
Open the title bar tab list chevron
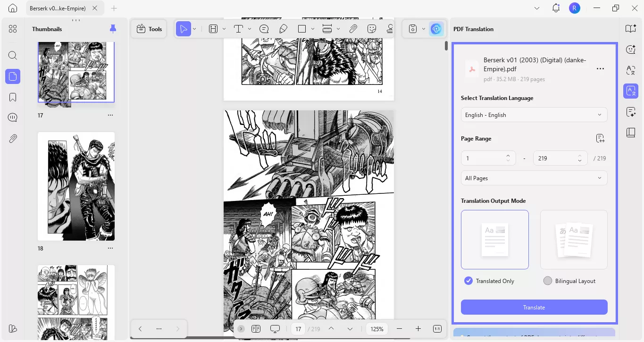[537, 8]
